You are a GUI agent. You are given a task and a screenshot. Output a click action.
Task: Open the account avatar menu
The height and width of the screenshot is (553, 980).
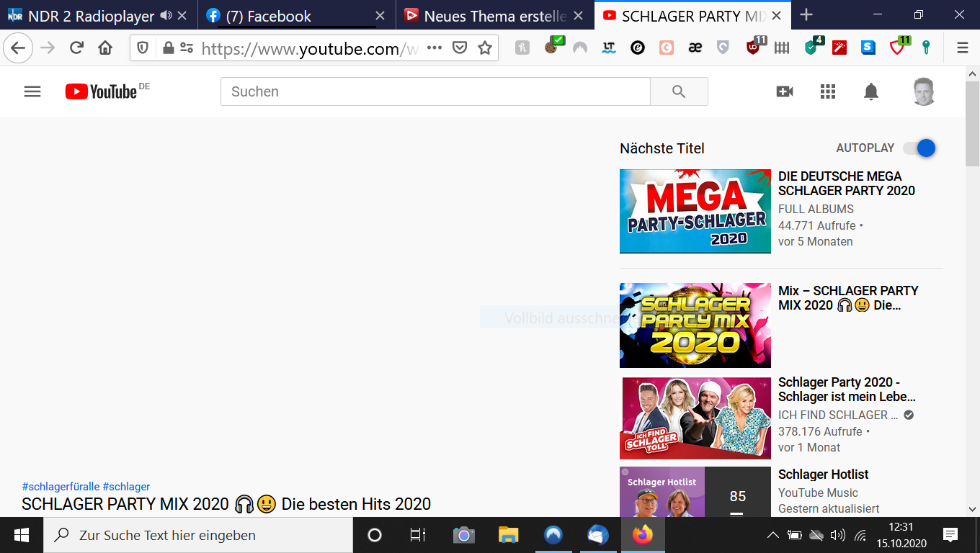[923, 91]
